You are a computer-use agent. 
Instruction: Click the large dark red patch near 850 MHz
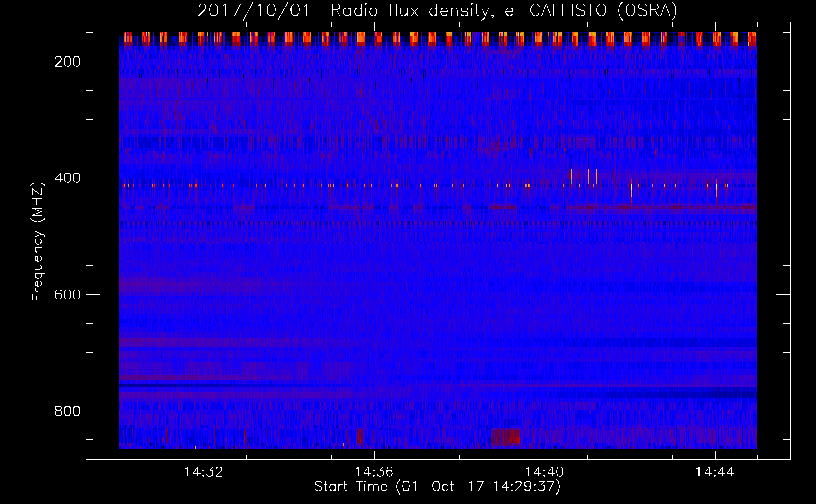point(506,437)
